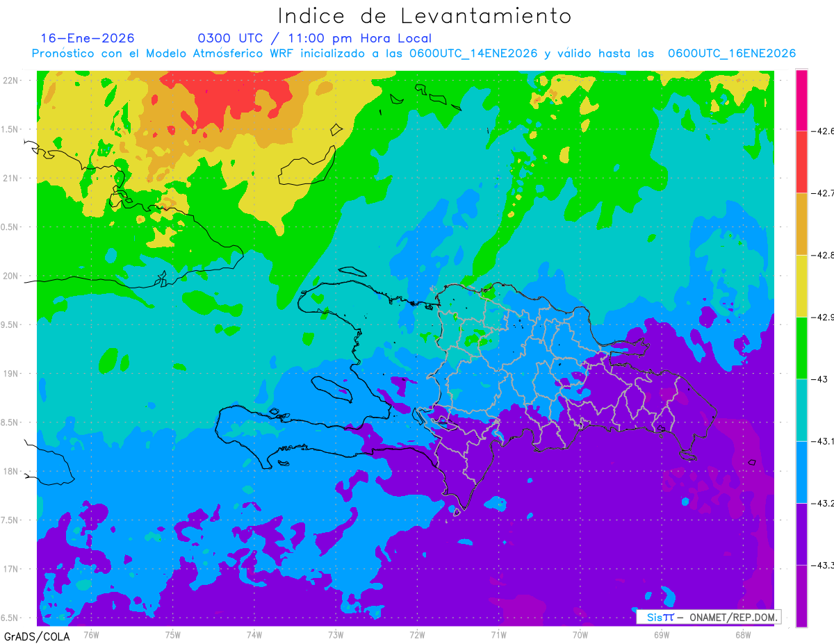Select the -43.2 color scale label
This screenshot has height=644, width=834.
821,502
